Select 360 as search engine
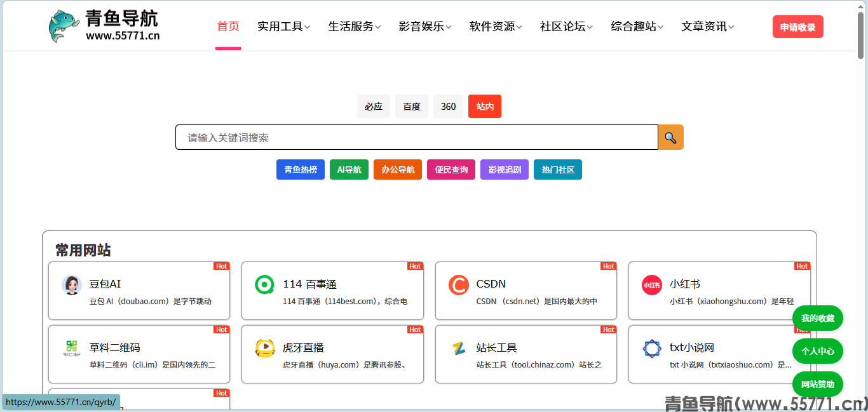This screenshot has width=868, height=412. point(449,106)
